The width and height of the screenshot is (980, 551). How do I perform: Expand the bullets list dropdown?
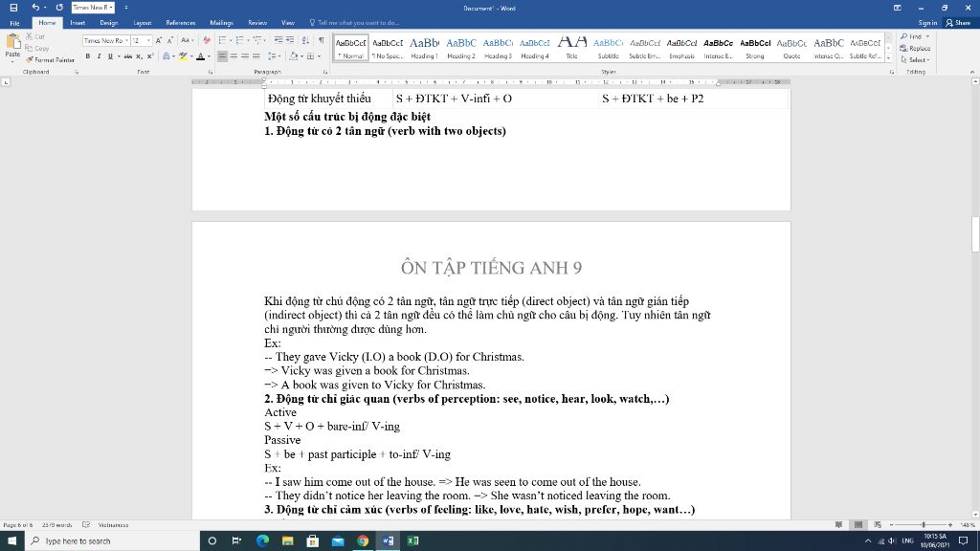[x=230, y=40]
